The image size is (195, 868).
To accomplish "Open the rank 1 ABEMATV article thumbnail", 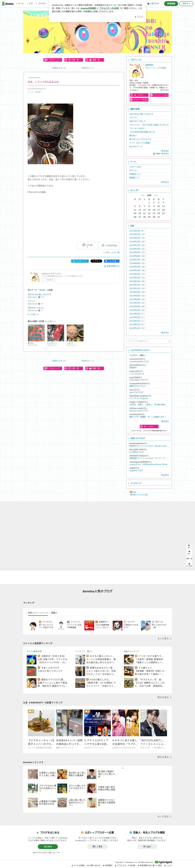I will tap(41, 723).
